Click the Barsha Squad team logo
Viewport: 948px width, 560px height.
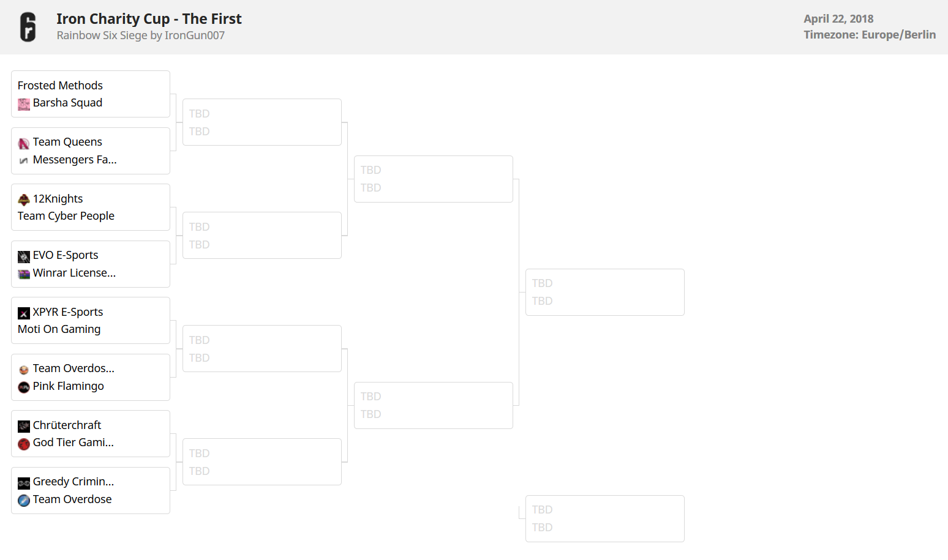24,104
